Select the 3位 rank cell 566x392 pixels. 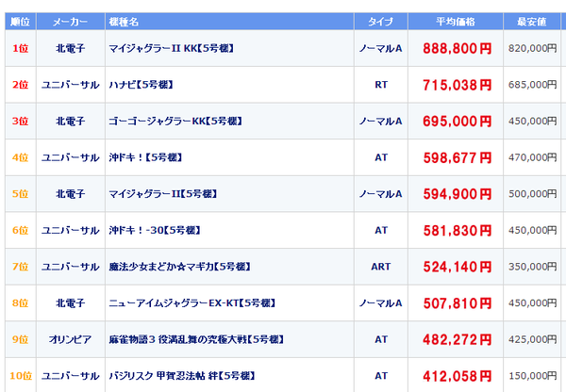20,122
